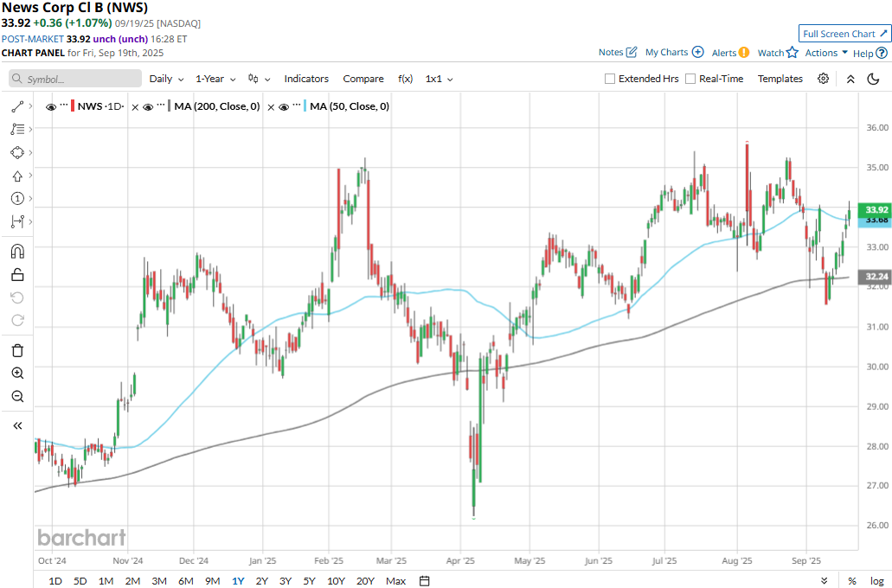Click the Symbol search field
The width and height of the screenshot is (892, 588).
pyautogui.click(x=76, y=79)
